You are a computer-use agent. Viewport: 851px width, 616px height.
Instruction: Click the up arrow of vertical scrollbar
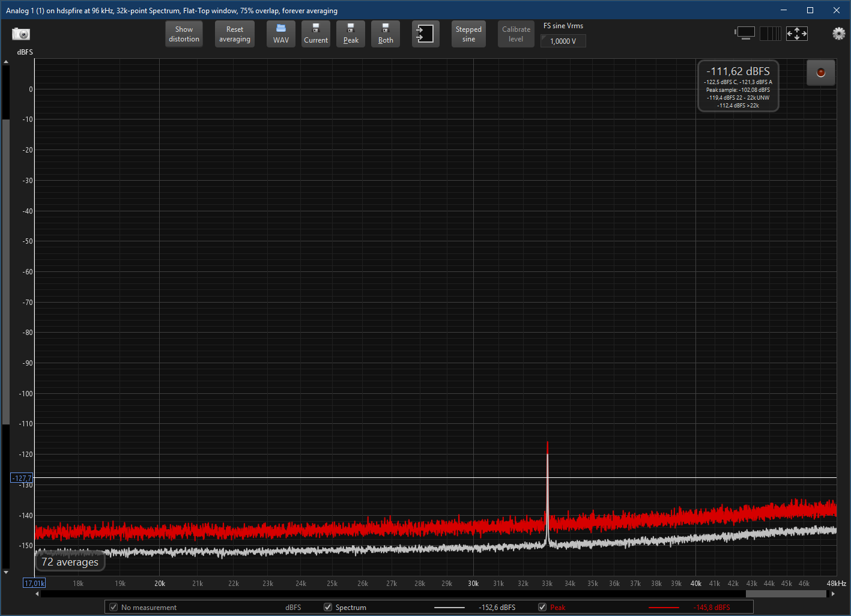[x=6, y=62]
